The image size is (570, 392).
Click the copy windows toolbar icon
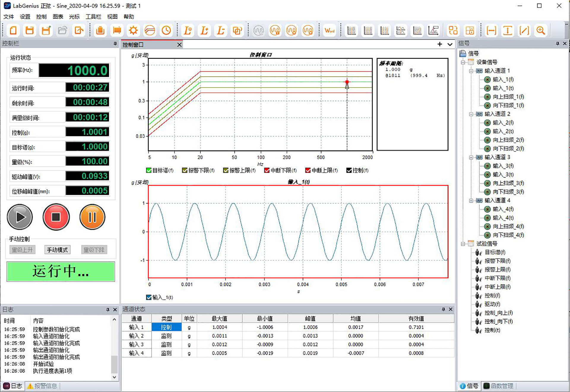coord(237,30)
